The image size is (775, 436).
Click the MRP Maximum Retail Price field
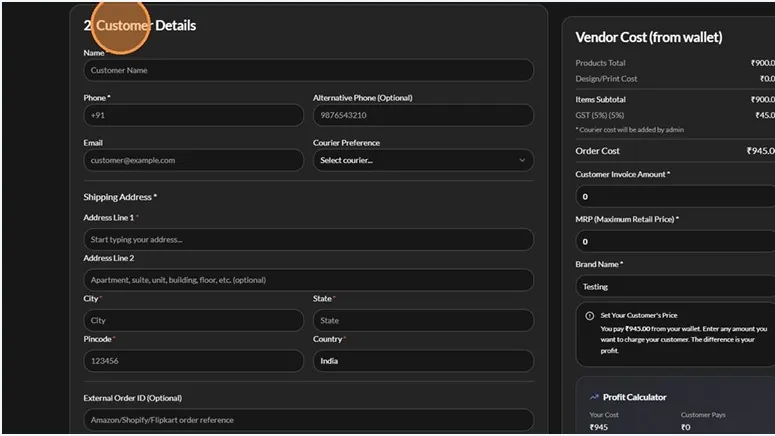675,242
